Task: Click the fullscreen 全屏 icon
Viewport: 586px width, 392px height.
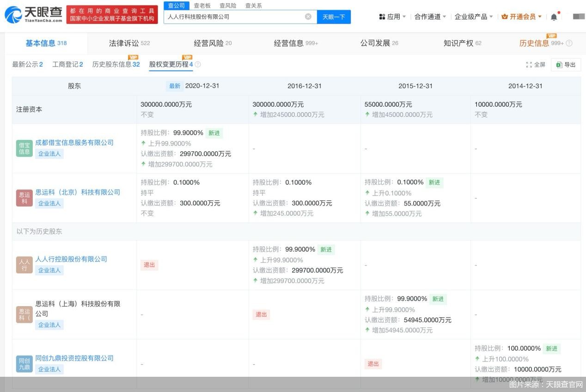Action: point(536,65)
